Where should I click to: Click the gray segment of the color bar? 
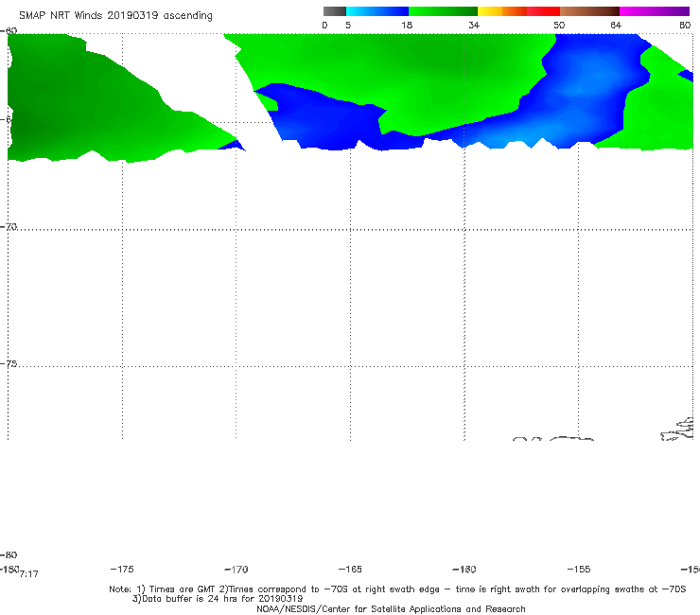click(x=334, y=11)
